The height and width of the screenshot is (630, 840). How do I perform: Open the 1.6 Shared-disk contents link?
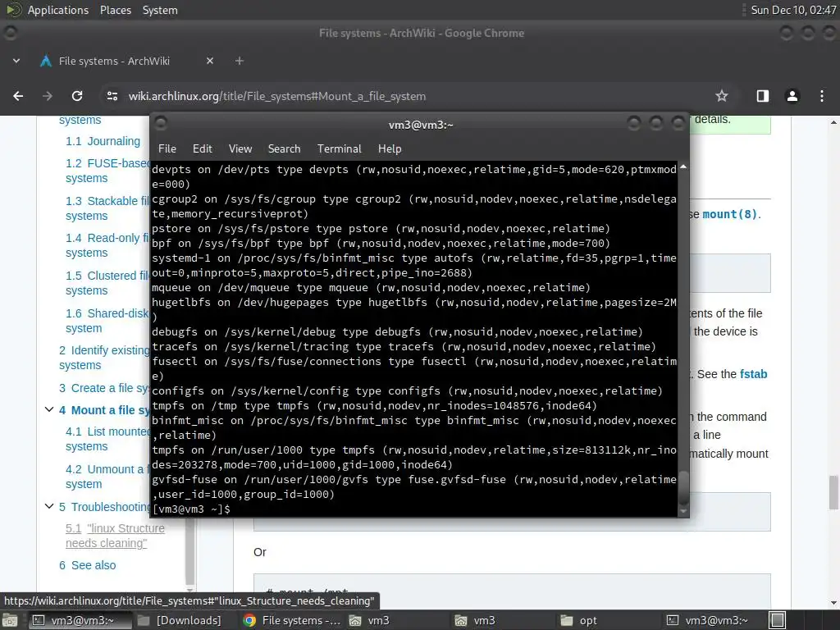107,321
